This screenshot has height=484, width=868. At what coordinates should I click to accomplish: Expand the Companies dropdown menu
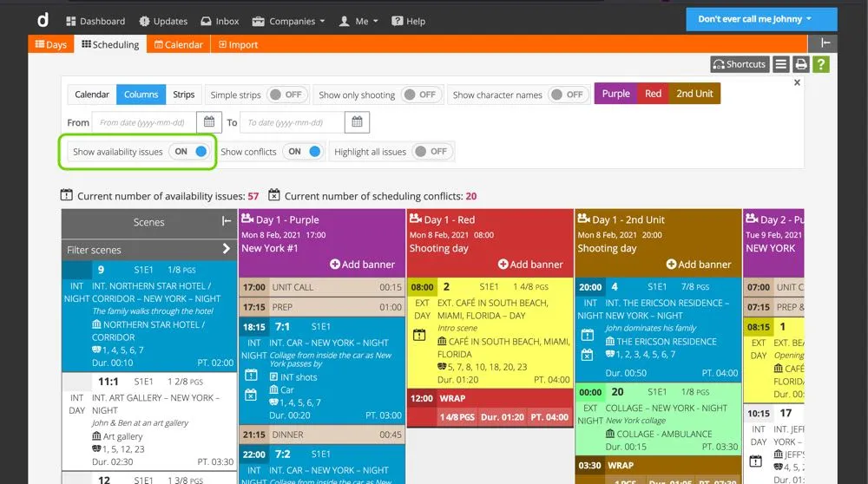pyautogui.click(x=288, y=21)
